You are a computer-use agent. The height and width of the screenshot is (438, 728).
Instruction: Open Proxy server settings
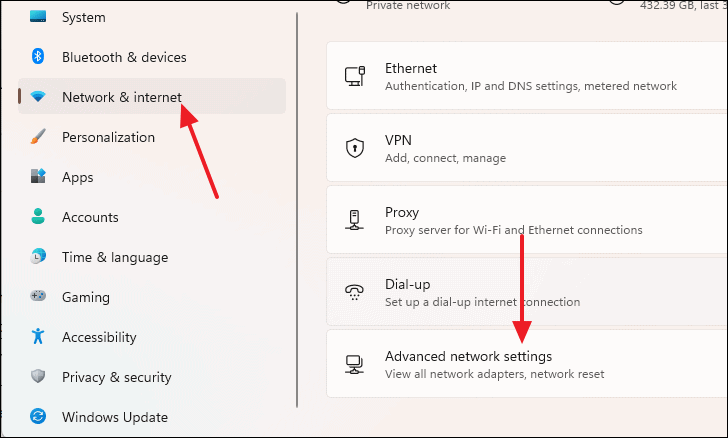click(527, 220)
